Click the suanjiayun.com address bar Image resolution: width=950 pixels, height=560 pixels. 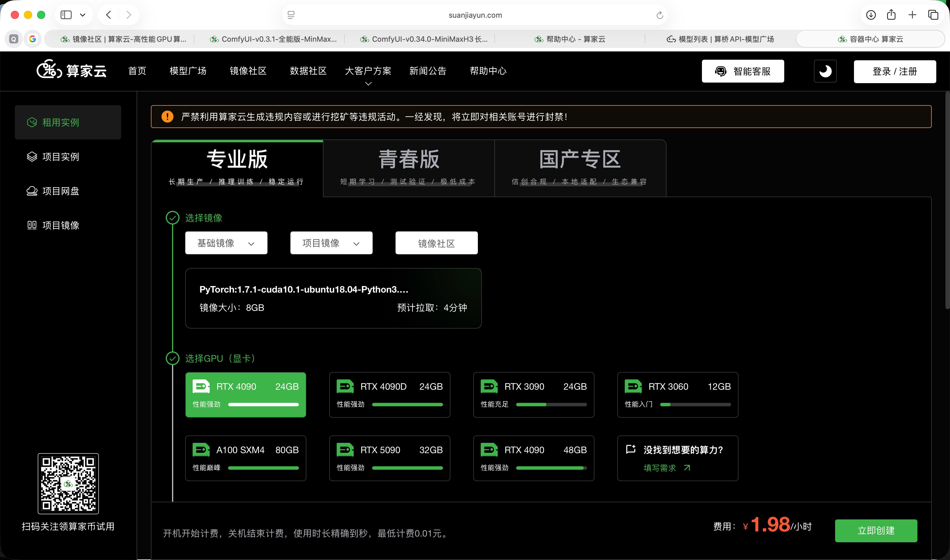tap(475, 15)
